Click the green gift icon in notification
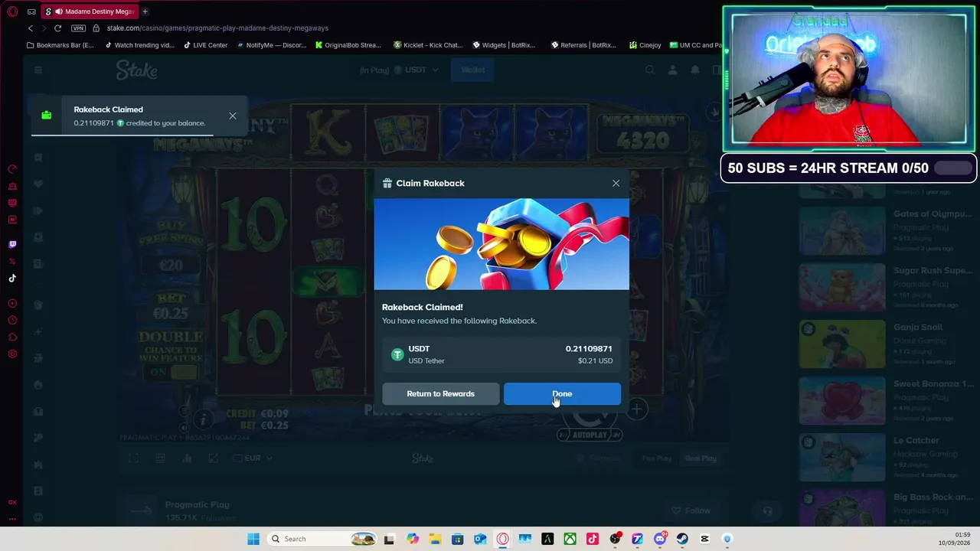 [47, 116]
